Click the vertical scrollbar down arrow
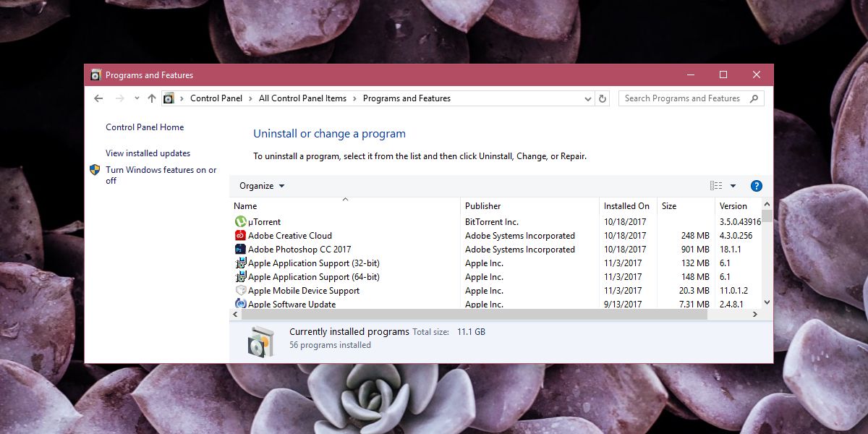The image size is (868, 434). click(767, 303)
